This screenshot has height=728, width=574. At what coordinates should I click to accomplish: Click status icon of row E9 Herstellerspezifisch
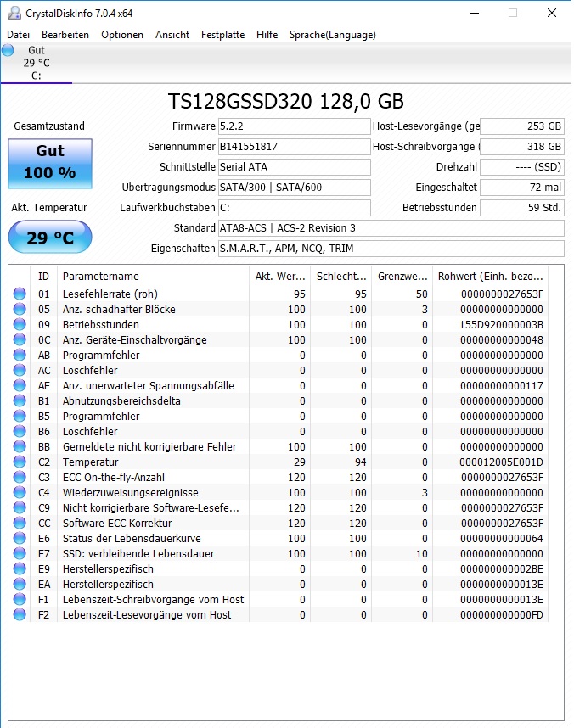[x=20, y=568]
